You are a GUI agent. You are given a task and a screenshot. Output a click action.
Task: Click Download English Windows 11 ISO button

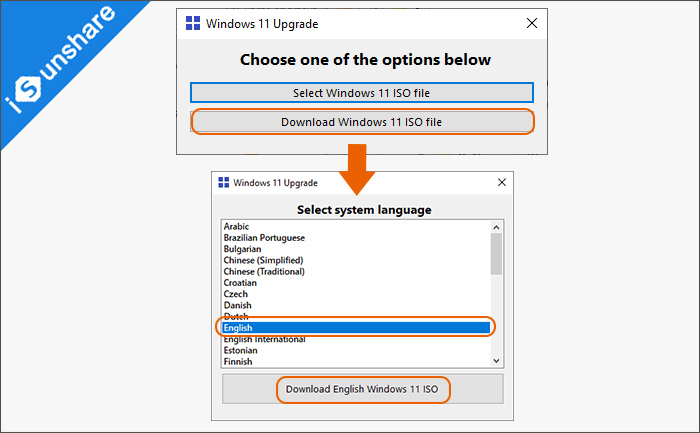[362, 389]
